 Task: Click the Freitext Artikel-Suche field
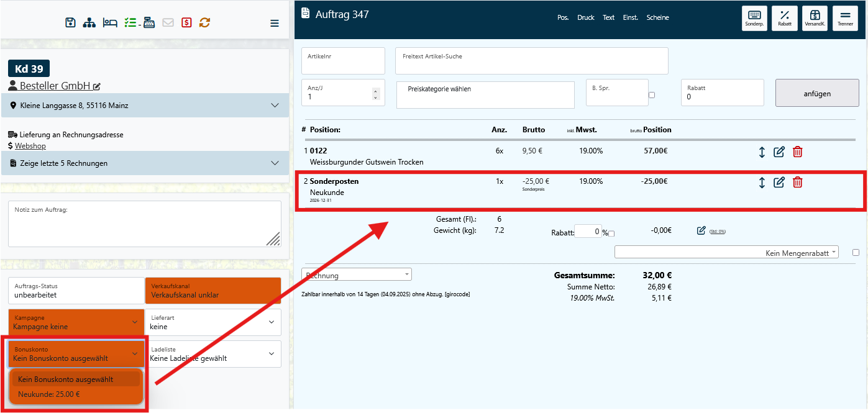pos(531,61)
